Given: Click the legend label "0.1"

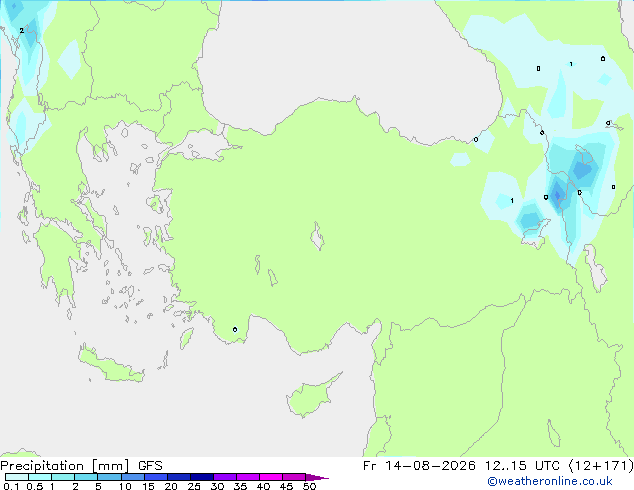Looking at the screenshot, I should [x=11, y=486].
